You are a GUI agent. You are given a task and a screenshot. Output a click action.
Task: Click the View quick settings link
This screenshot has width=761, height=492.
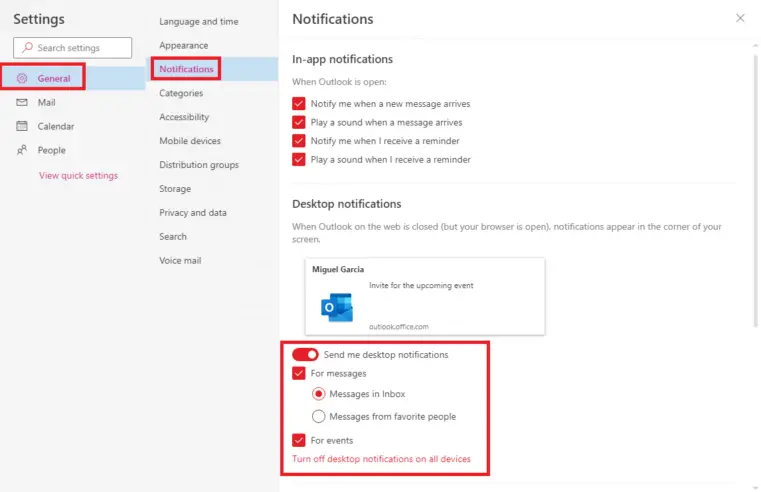pyautogui.click(x=78, y=175)
